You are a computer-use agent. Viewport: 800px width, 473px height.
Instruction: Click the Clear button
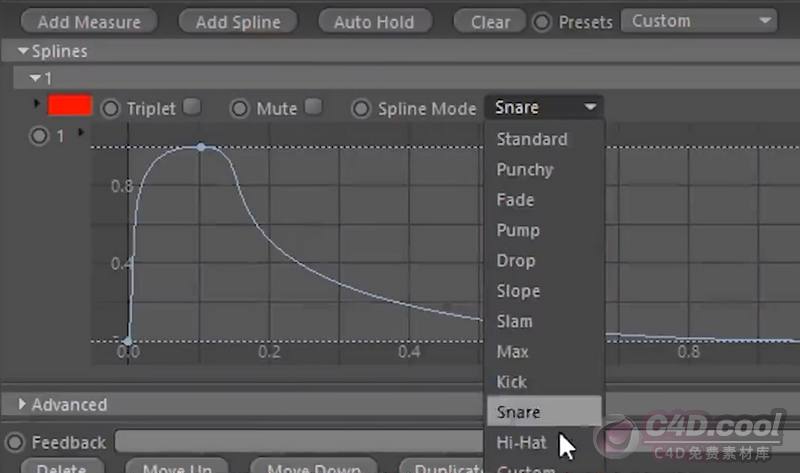(490, 21)
